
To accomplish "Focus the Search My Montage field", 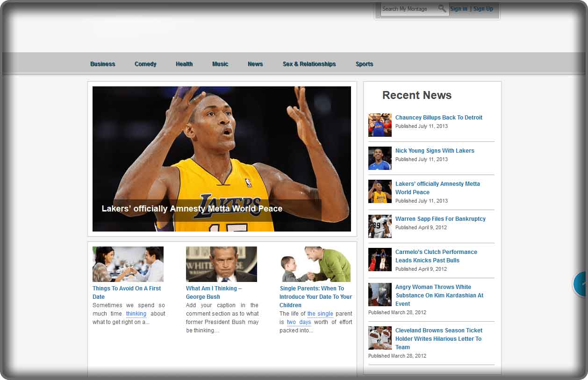I will pos(409,9).
